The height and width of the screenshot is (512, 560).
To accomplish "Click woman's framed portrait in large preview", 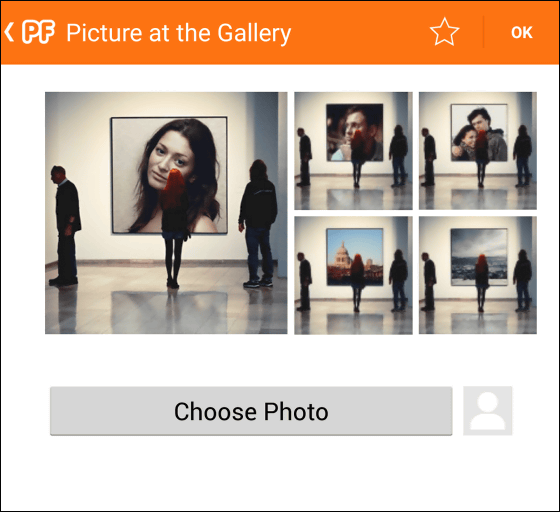I will [169, 175].
